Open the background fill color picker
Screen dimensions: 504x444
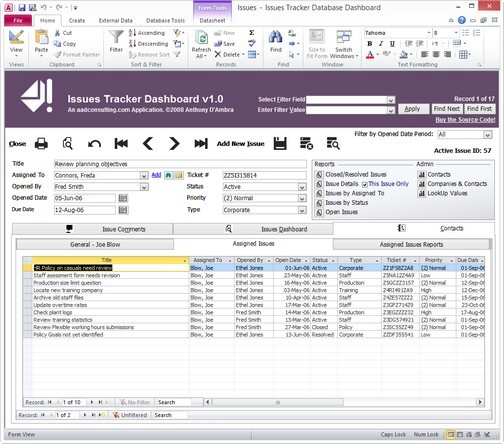coord(411,54)
